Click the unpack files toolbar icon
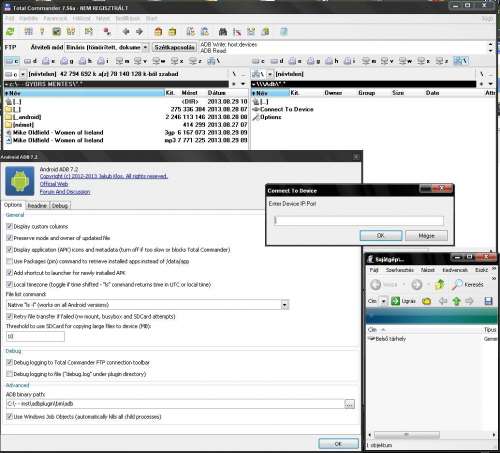500x453 pixels. [x=172, y=32]
